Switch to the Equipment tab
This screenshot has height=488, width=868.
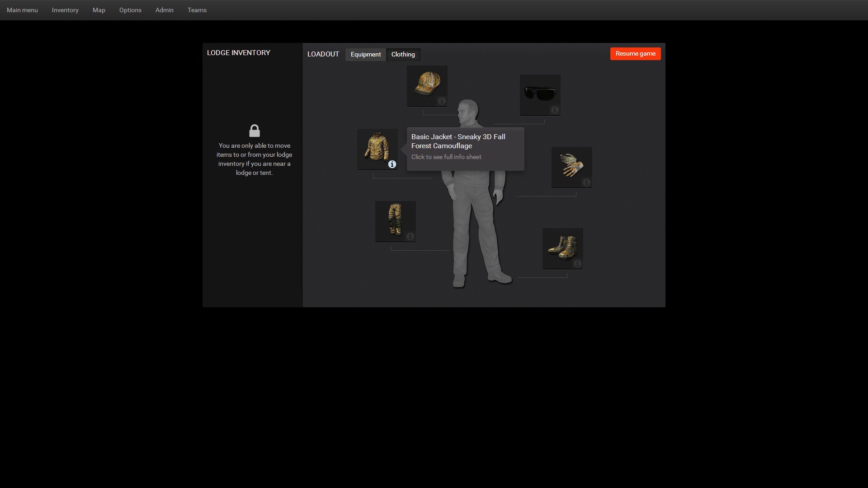(366, 55)
